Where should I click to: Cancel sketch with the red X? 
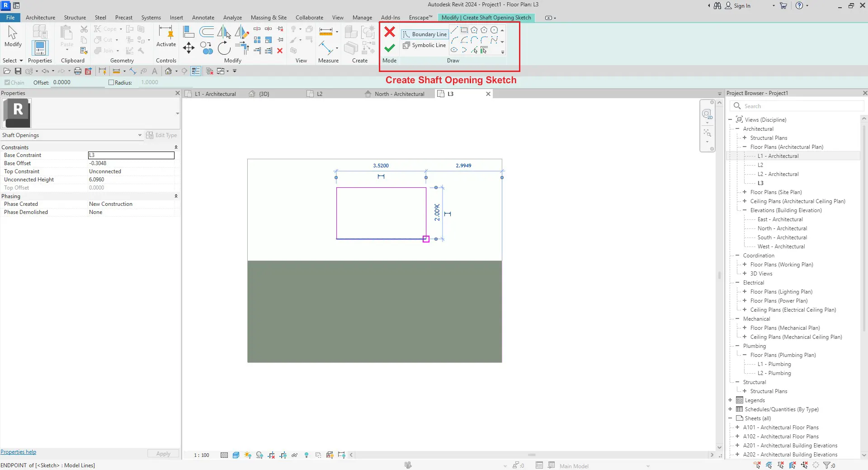point(390,32)
